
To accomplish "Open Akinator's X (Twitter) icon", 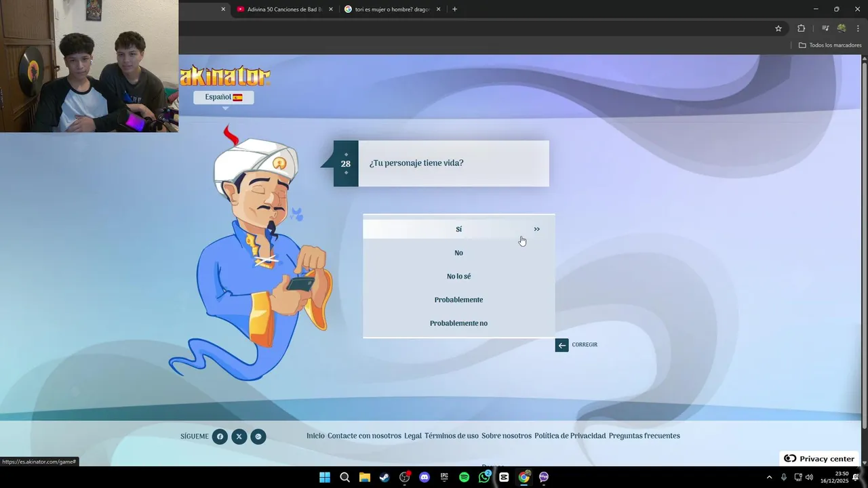I will coord(239,436).
